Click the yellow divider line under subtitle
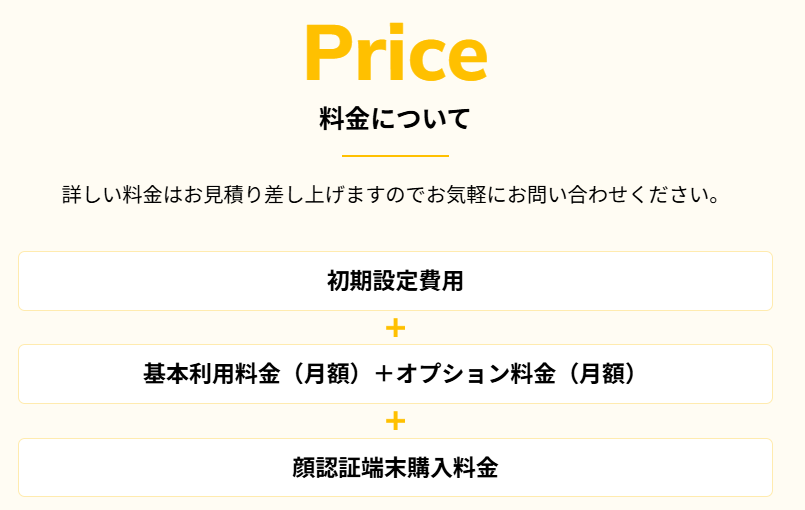 395,156
